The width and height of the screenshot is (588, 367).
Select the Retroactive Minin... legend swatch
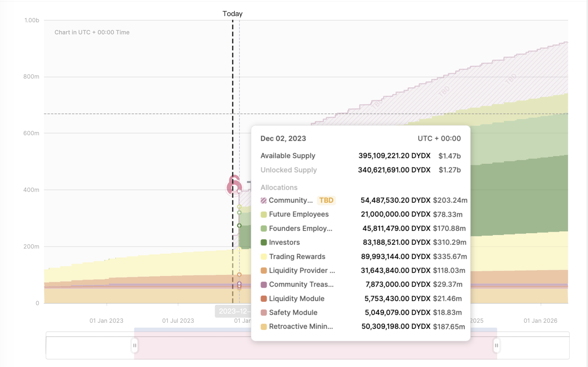264,326
